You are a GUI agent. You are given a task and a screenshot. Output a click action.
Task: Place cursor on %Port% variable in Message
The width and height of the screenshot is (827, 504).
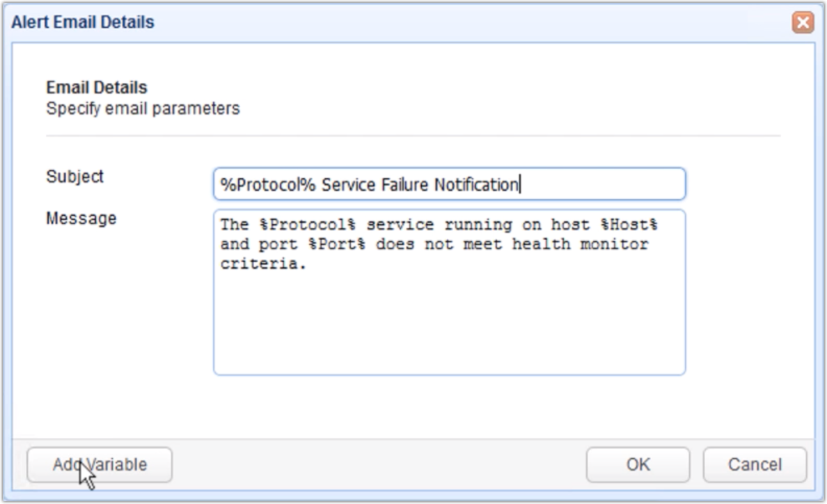coord(336,244)
